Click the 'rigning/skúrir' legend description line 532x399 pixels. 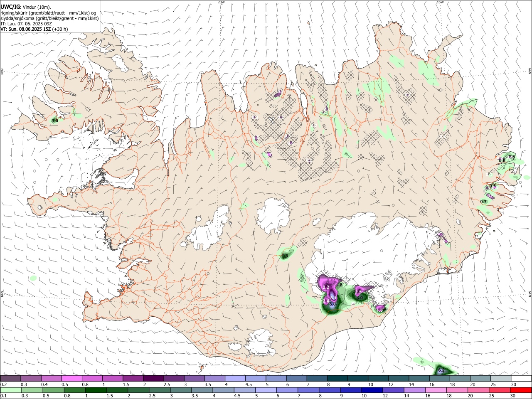(49, 12)
